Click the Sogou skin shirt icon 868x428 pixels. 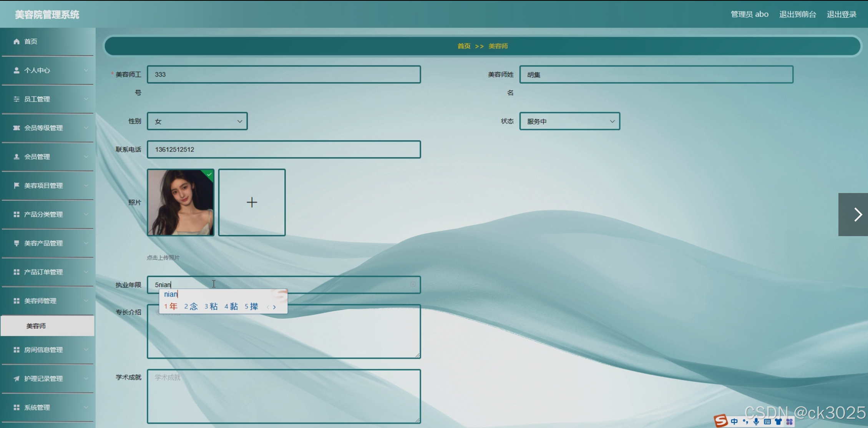coord(778,421)
